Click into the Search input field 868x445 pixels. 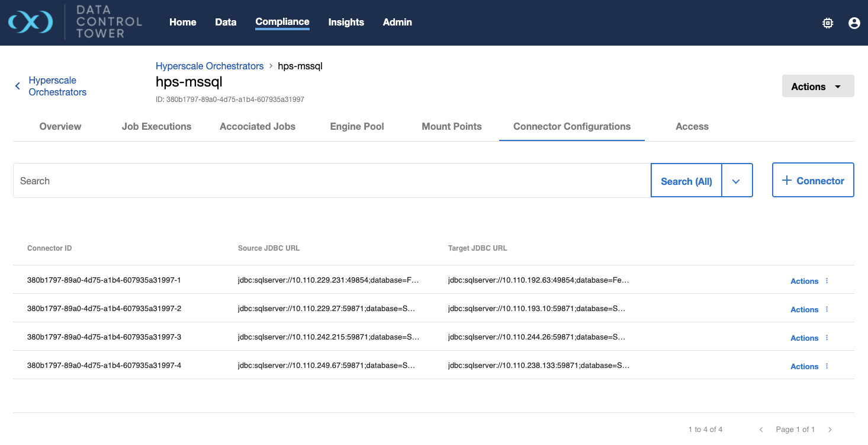pos(332,181)
